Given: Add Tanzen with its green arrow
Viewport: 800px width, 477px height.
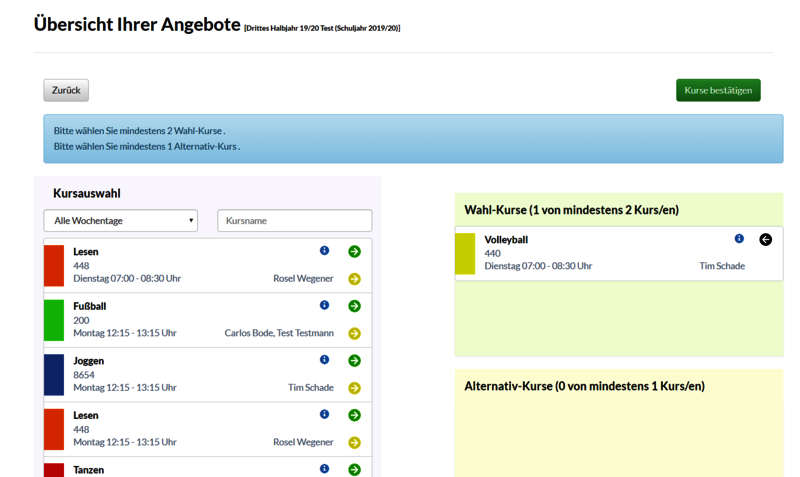Looking at the screenshot, I should click(x=354, y=469).
